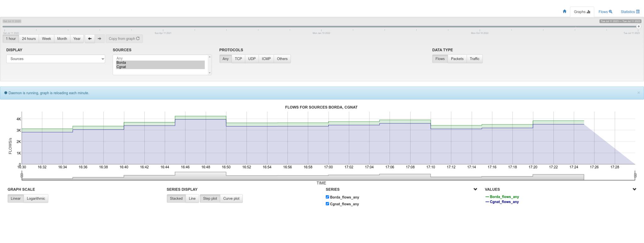The height and width of the screenshot is (243, 644).
Task: Open the Display dropdown showing Sources
Action: coord(56,59)
